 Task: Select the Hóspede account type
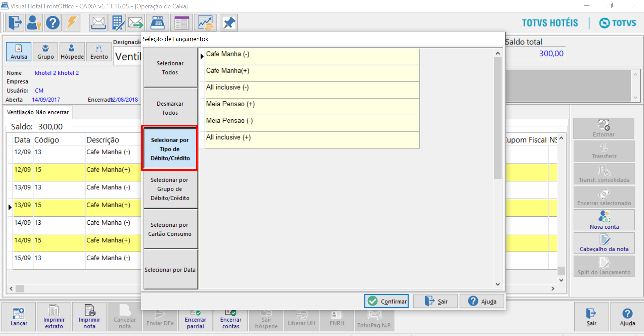coord(72,51)
